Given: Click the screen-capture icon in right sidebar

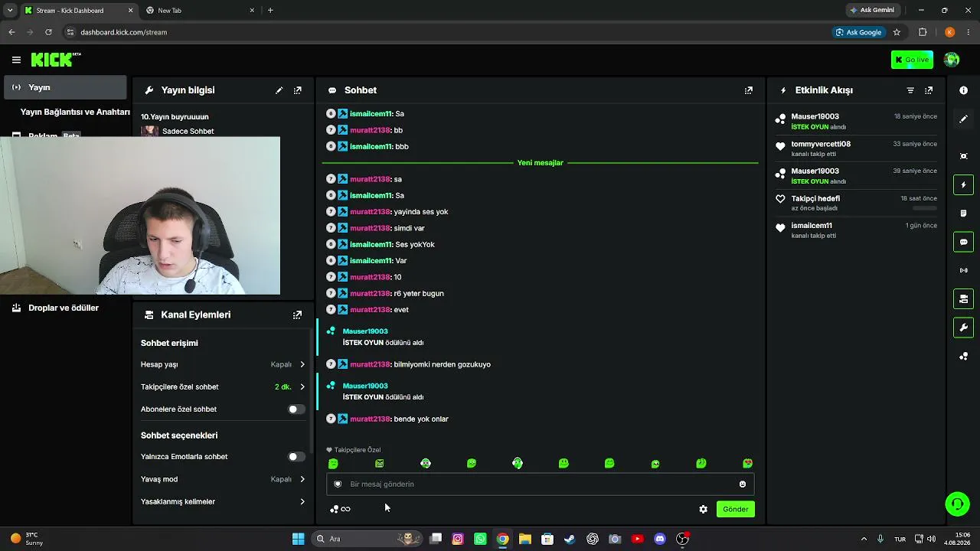Looking at the screenshot, I should [x=963, y=156].
